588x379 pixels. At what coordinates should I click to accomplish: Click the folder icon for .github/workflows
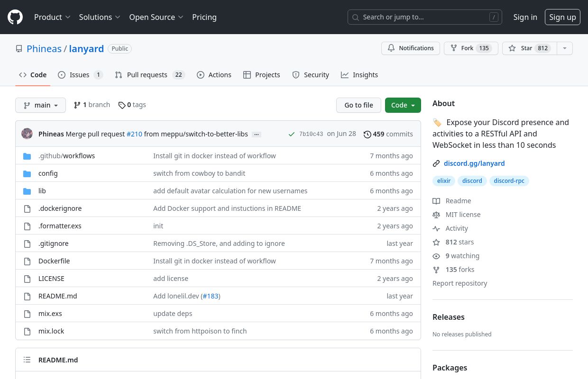click(27, 156)
